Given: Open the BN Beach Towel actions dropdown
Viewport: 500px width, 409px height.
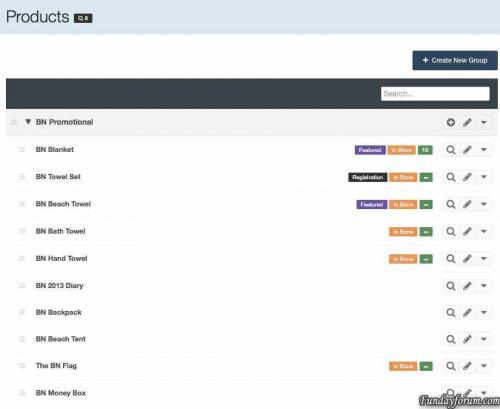Looking at the screenshot, I should pos(484,204).
